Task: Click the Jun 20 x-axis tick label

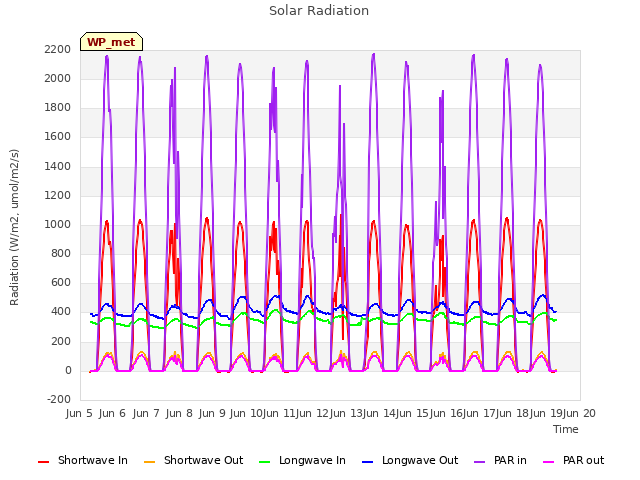Action: (x=579, y=413)
